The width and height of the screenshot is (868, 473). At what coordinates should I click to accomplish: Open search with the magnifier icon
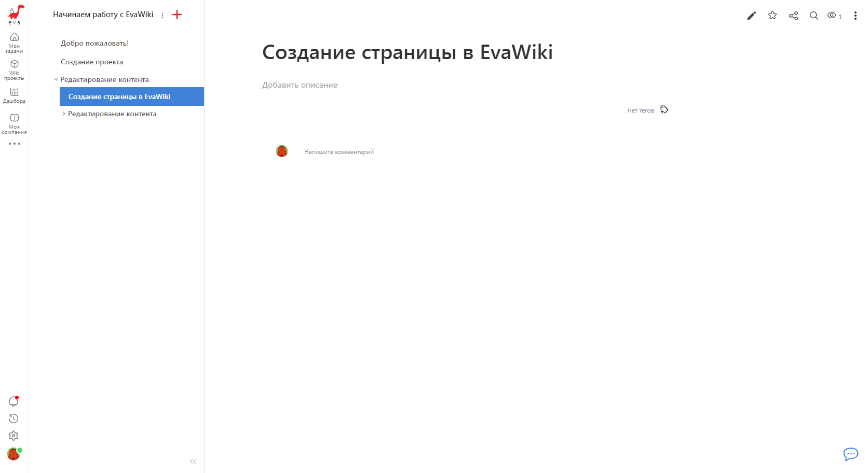click(813, 16)
